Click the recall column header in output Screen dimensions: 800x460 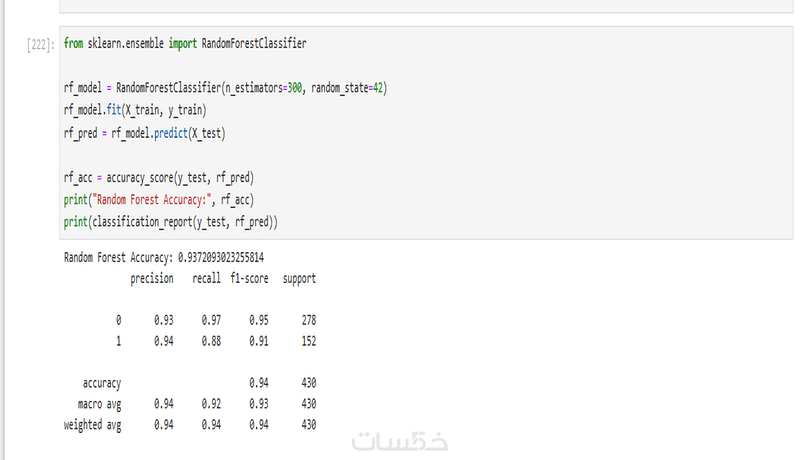(x=207, y=278)
